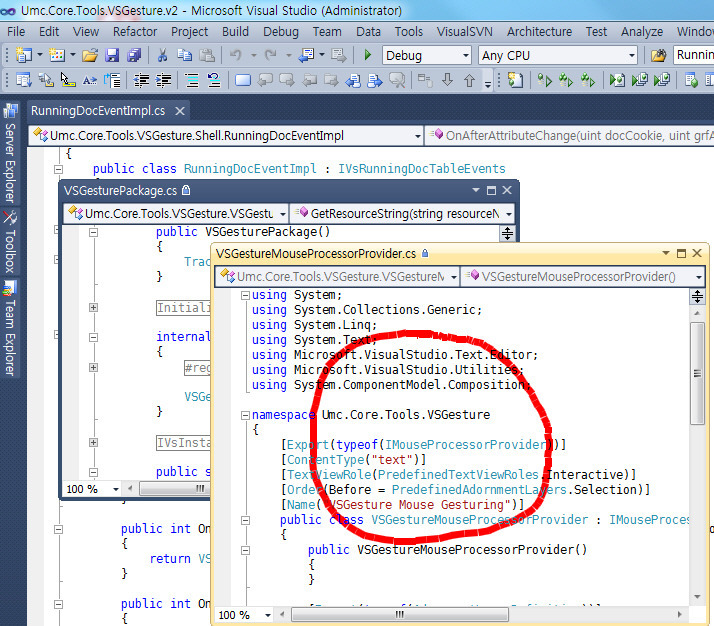Click the Open File folder icon
This screenshot has width=714, height=626.
tap(90, 55)
